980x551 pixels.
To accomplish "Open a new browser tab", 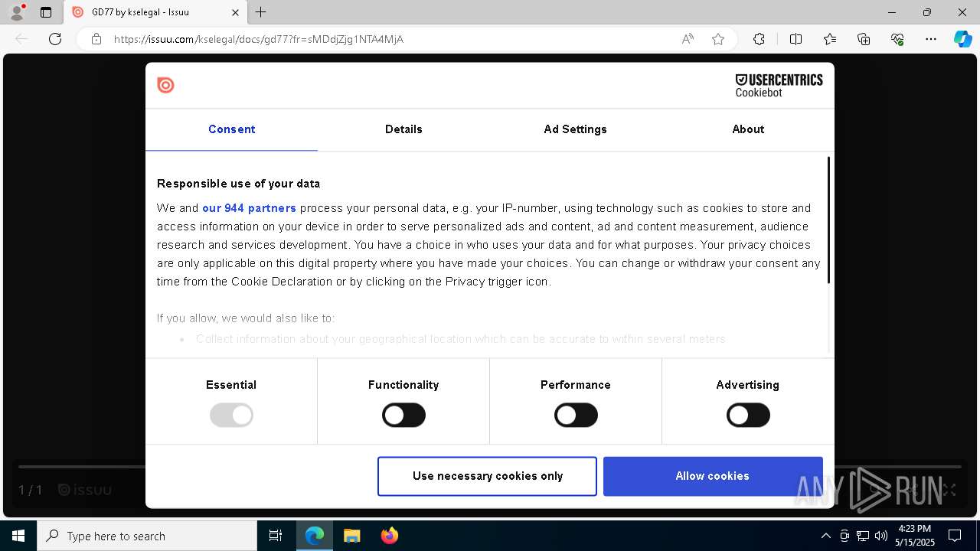I will [261, 12].
